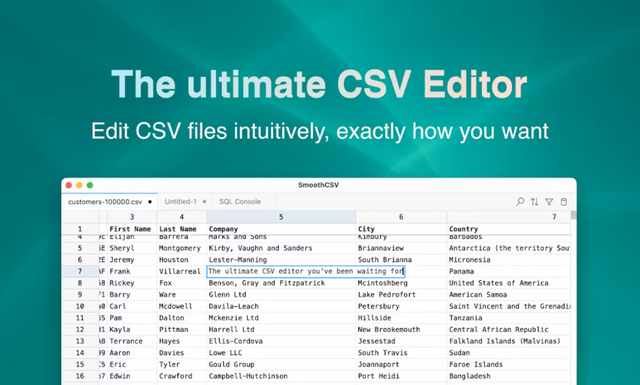Click cell 'Campbell-Hutchinson'
Screen dimensions: 640x385
coord(281,376)
